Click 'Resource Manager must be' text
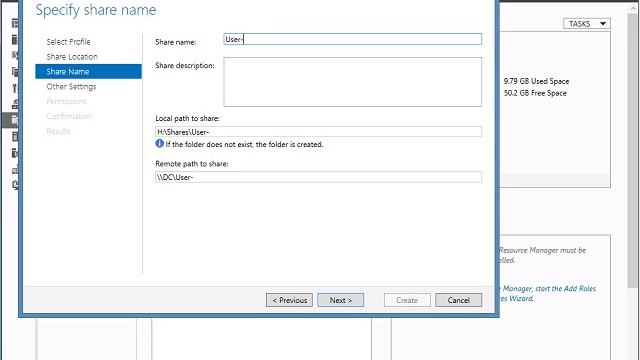 [x=542, y=250]
